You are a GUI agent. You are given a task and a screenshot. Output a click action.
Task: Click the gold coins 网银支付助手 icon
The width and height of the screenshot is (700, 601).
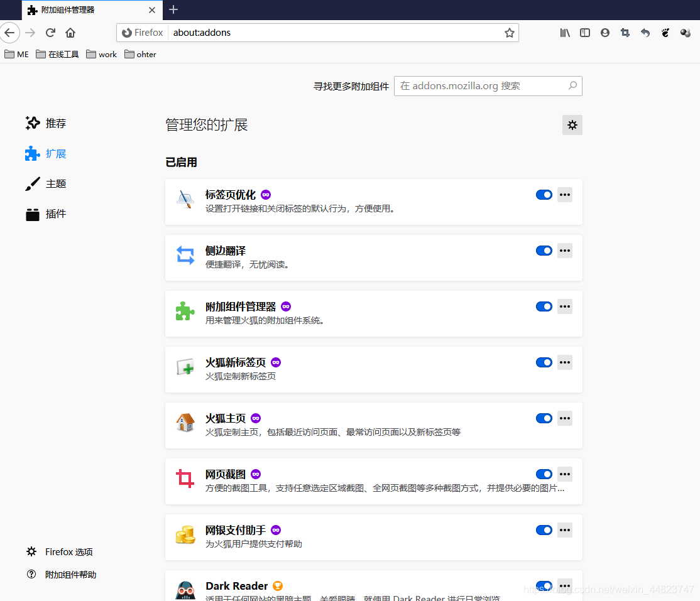185,534
